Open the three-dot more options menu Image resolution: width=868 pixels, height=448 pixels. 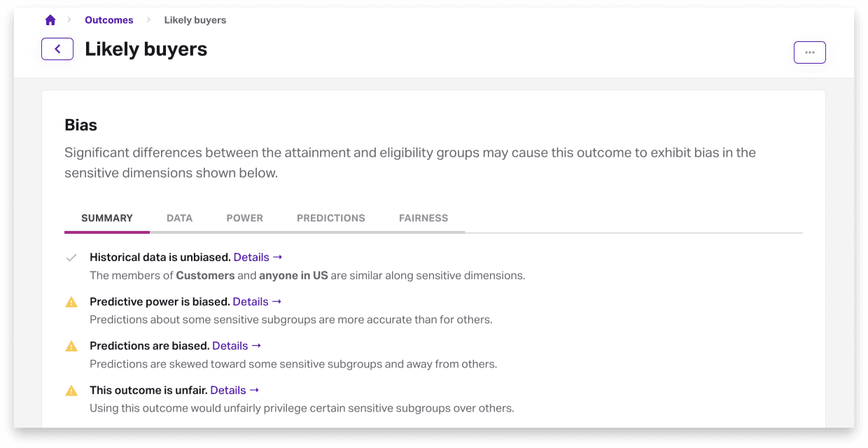tap(809, 52)
